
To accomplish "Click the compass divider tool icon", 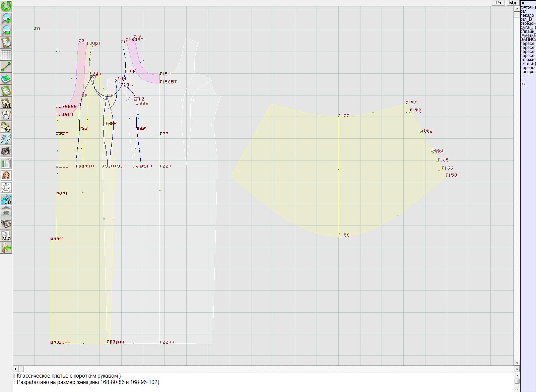I will point(6,115).
